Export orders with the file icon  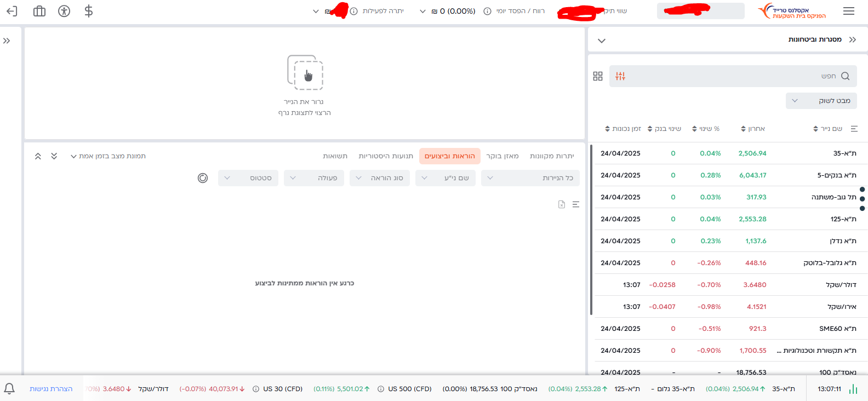click(562, 204)
